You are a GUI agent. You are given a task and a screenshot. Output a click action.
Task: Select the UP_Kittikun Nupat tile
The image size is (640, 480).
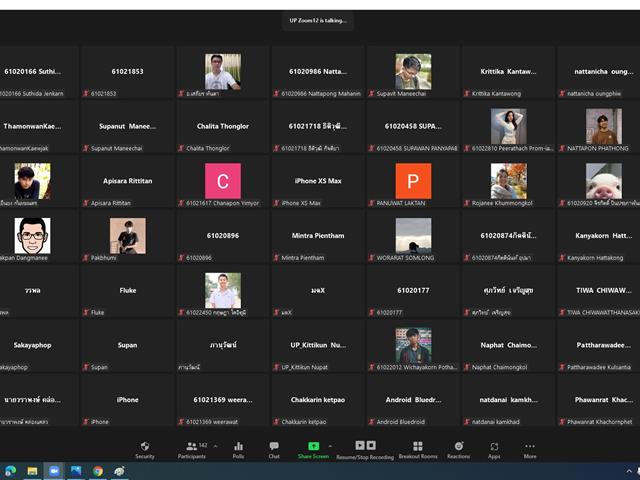click(318, 345)
